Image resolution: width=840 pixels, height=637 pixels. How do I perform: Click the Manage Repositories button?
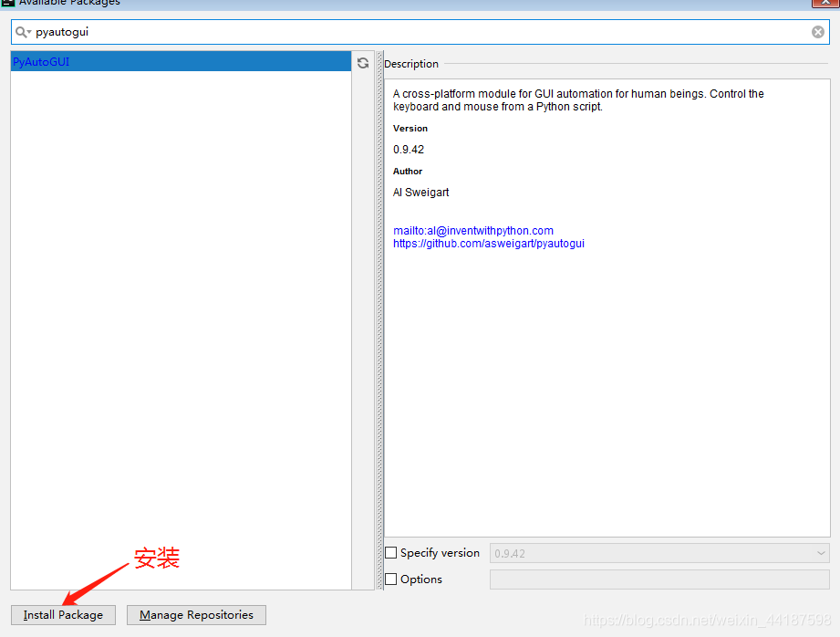(x=196, y=614)
